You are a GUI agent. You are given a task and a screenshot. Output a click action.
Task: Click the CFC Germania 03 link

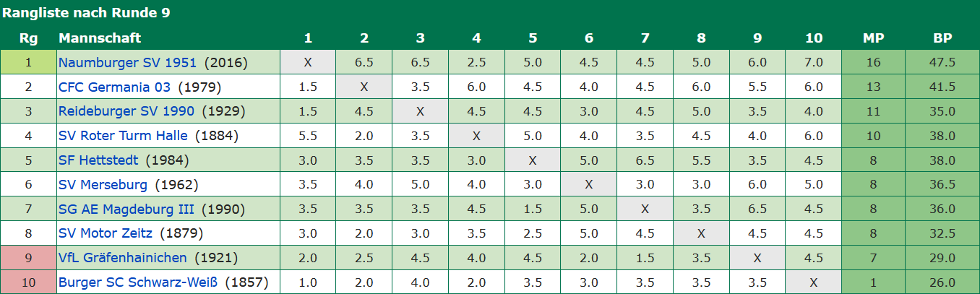[x=114, y=87]
